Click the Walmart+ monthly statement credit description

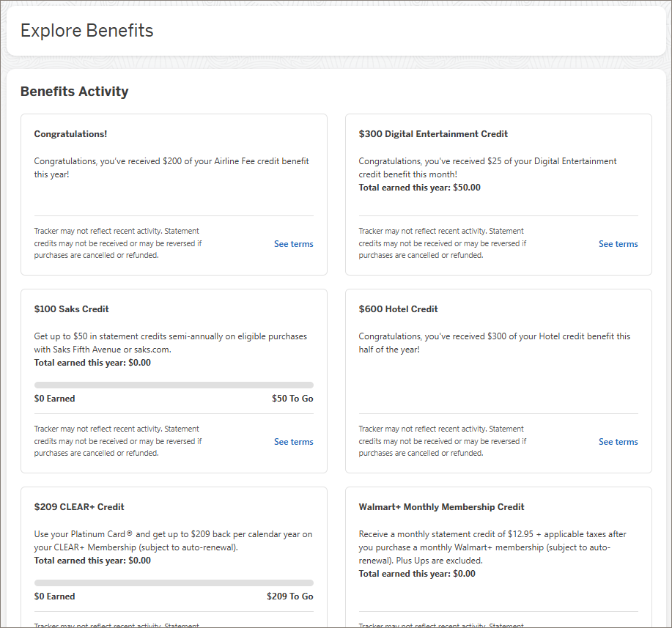pyautogui.click(x=492, y=547)
